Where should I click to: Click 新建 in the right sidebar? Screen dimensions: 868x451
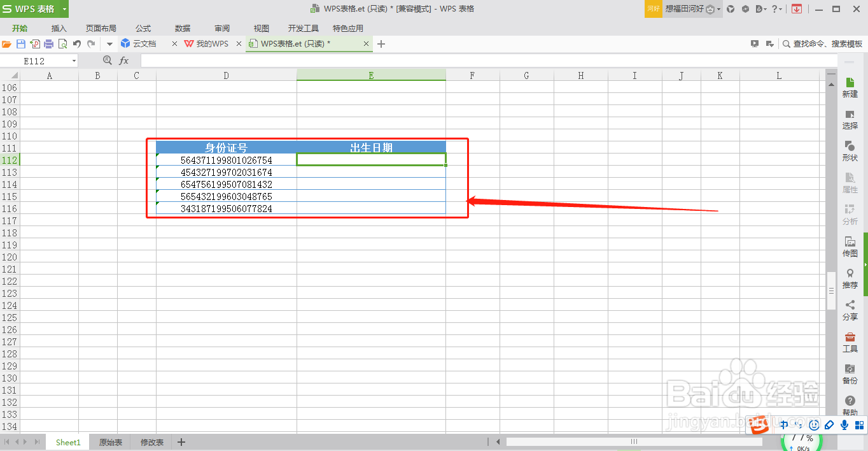click(x=850, y=87)
